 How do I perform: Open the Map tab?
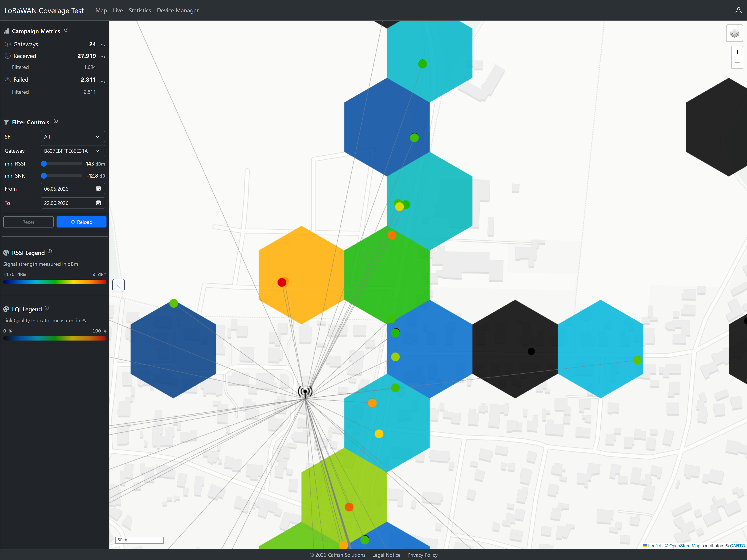[101, 10]
